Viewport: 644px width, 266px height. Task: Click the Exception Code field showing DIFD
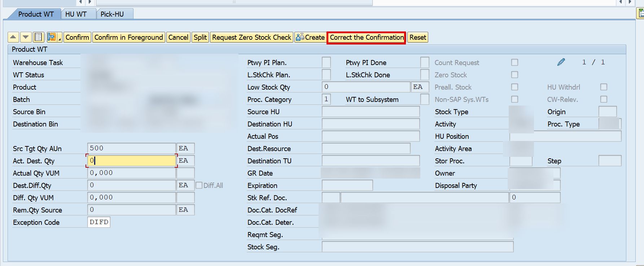[99, 222]
